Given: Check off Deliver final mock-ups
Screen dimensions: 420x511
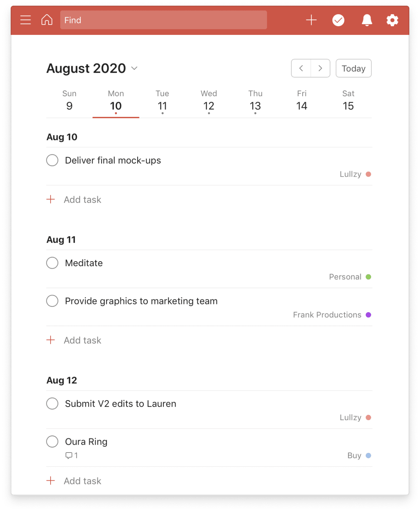Looking at the screenshot, I should coord(52,160).
